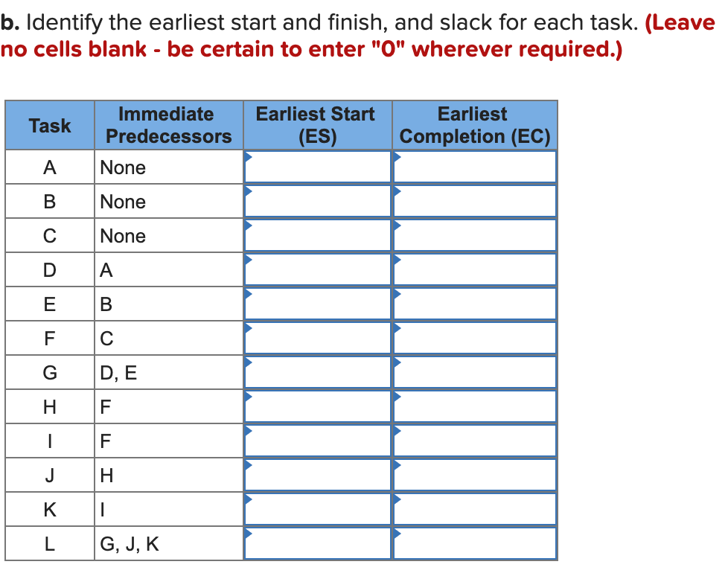Click the blue flag marker on Task G's EC cell
Viewport: 728px width, 576px height.
tap(397, 361)
